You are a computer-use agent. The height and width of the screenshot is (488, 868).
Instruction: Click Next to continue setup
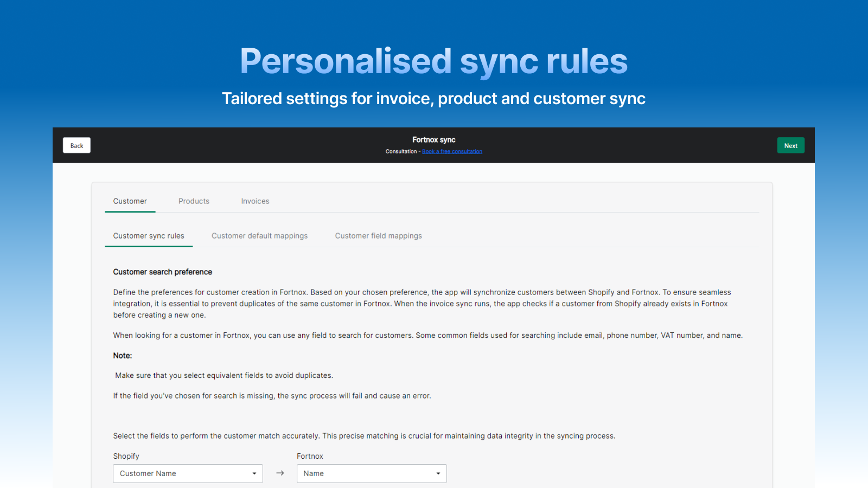[x=790, y=145]
